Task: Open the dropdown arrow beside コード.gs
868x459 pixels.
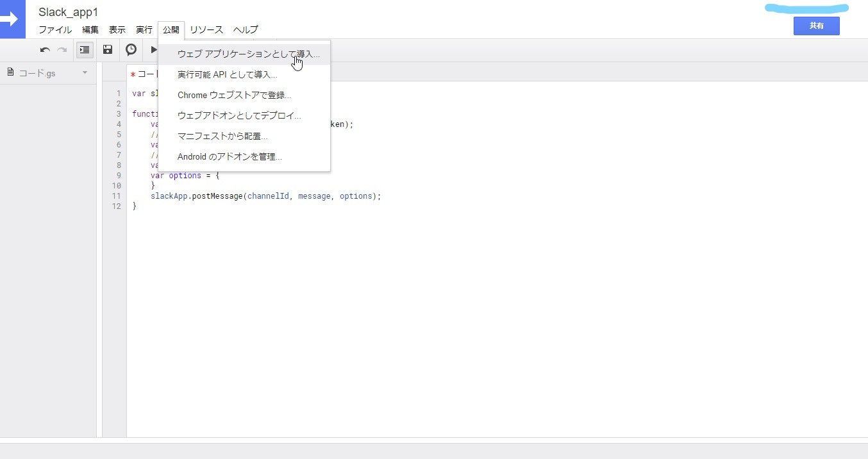Action: pos(84,72)
